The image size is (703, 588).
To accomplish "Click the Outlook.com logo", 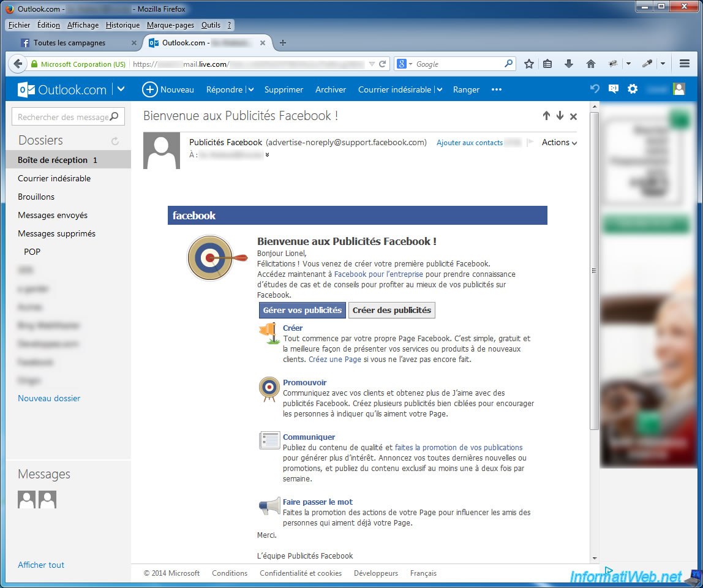I will click(x=62, y=89).
